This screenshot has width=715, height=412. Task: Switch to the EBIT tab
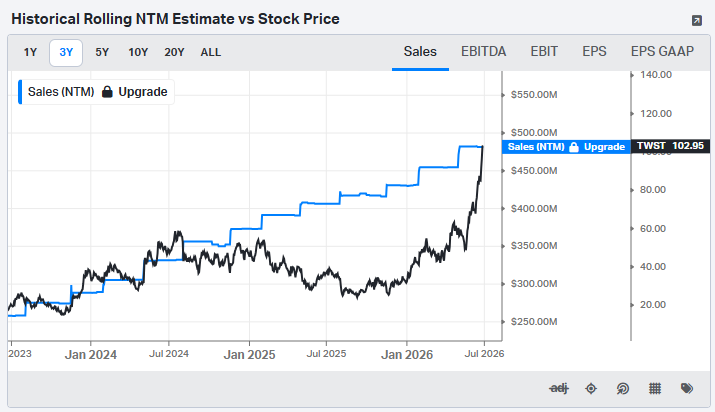click(544, 52)
